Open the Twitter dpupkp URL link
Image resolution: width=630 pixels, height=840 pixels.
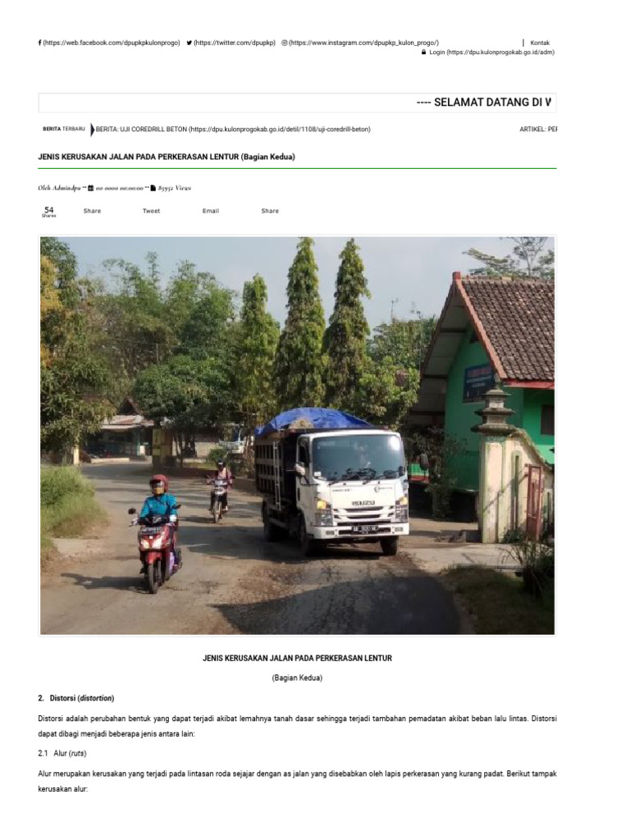[234, 43]
